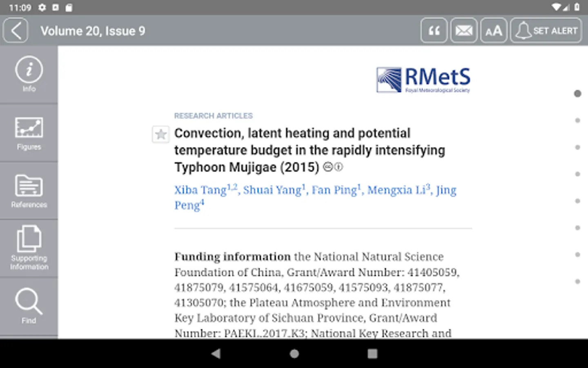Tap the Volume 20, Issue 9 title
This screenshot has height=368, width=588.
93,31
